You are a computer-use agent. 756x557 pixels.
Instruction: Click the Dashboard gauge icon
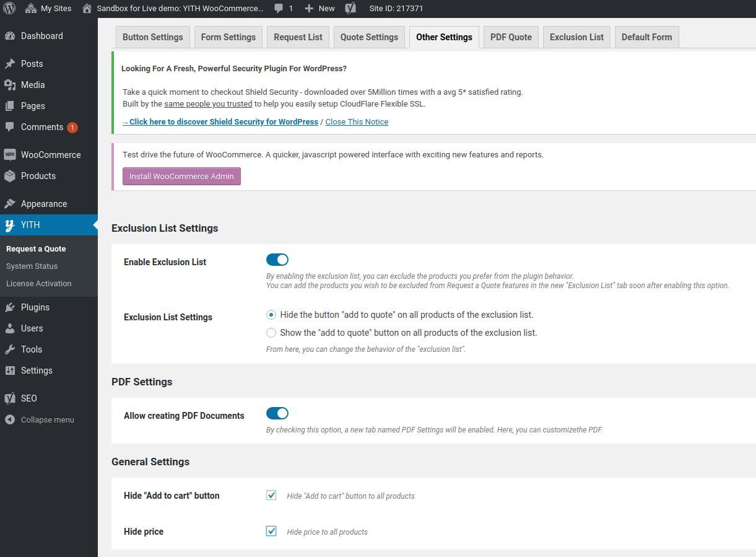(x=10, y=36)
